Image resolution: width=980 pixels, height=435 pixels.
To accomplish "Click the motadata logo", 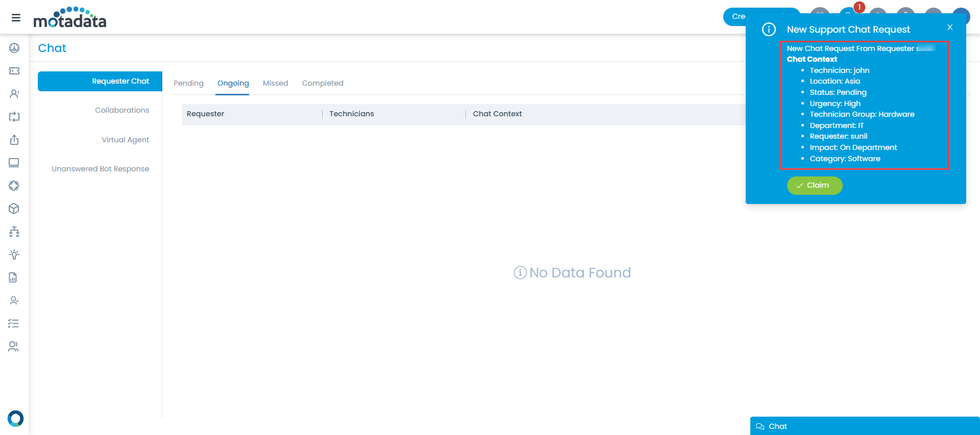I will pos(70,18).
